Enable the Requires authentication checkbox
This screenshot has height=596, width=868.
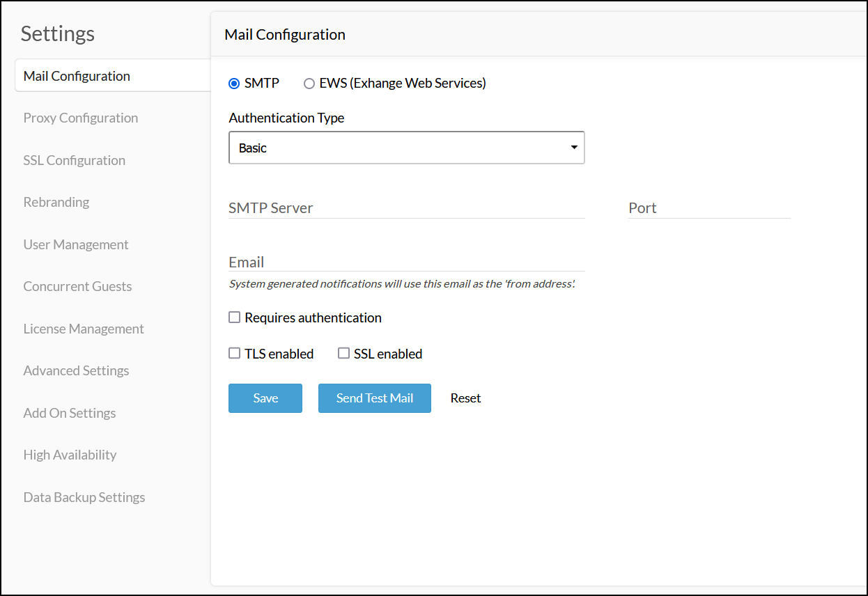pyautogui.click(x=235, y=317)
